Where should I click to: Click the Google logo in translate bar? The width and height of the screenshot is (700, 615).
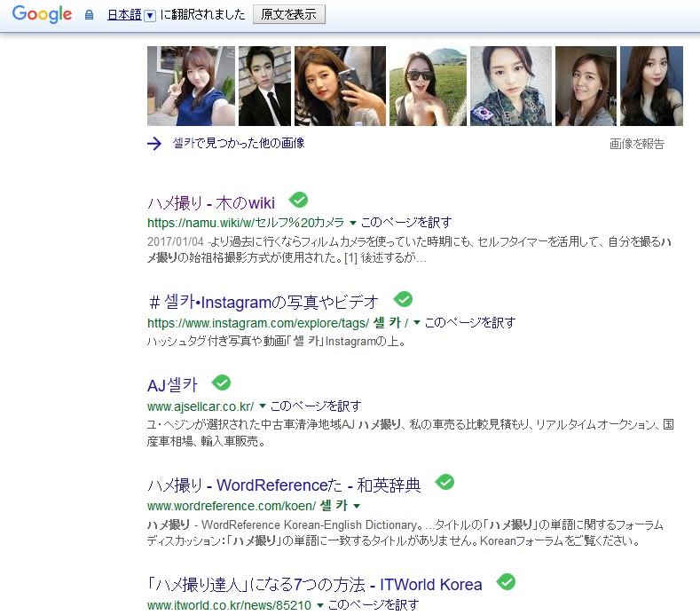tap(42, 14)
